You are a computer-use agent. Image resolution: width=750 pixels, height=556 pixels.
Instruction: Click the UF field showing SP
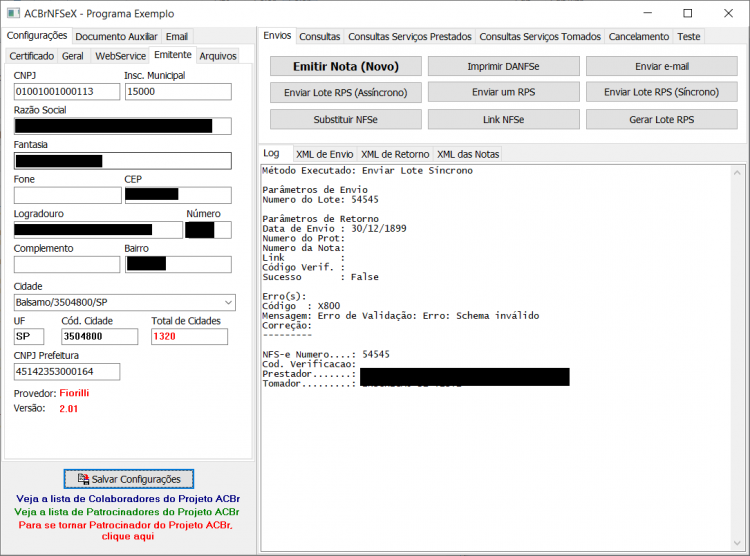pos(29,336)
